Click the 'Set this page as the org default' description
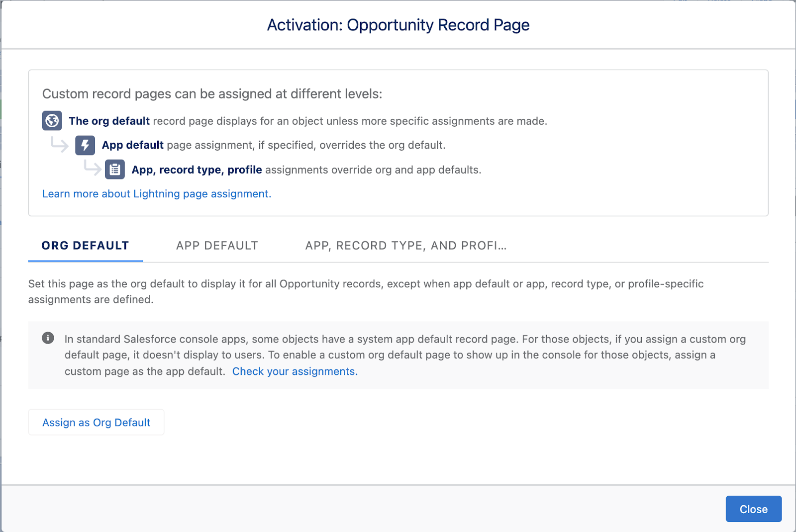The height and width of the screenshot is (532, 796). [366, 291]
